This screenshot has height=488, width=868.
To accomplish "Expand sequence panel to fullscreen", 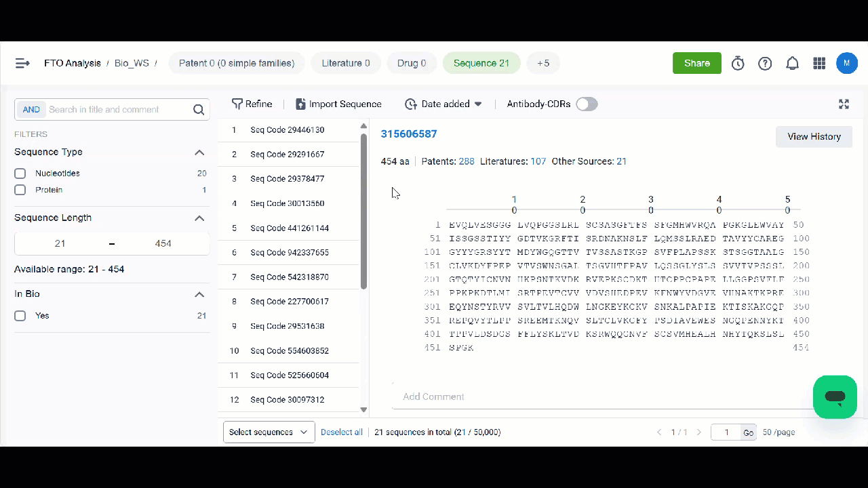I will point(844,104).
